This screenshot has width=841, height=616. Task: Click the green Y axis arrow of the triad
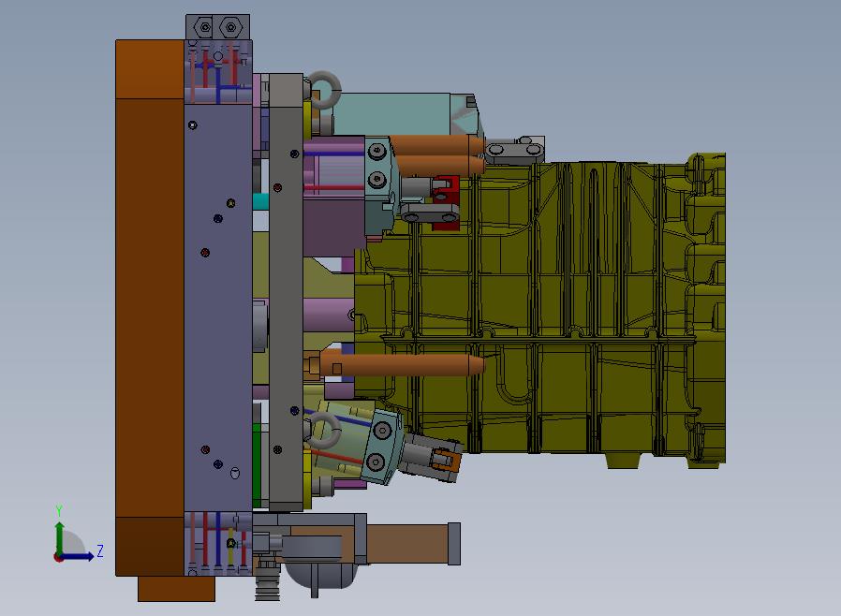coord(59,536)
